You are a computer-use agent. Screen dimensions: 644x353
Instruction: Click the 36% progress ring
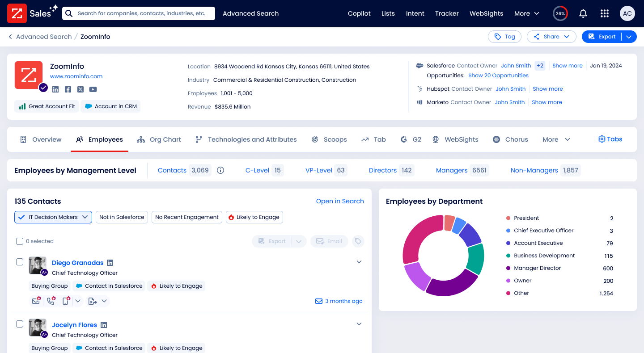(560, 13)
